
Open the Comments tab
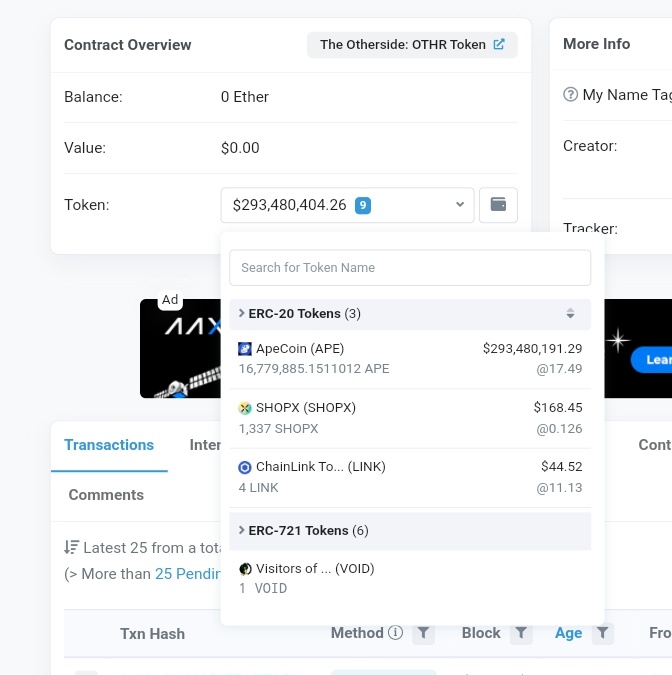[x=106, y=495]
